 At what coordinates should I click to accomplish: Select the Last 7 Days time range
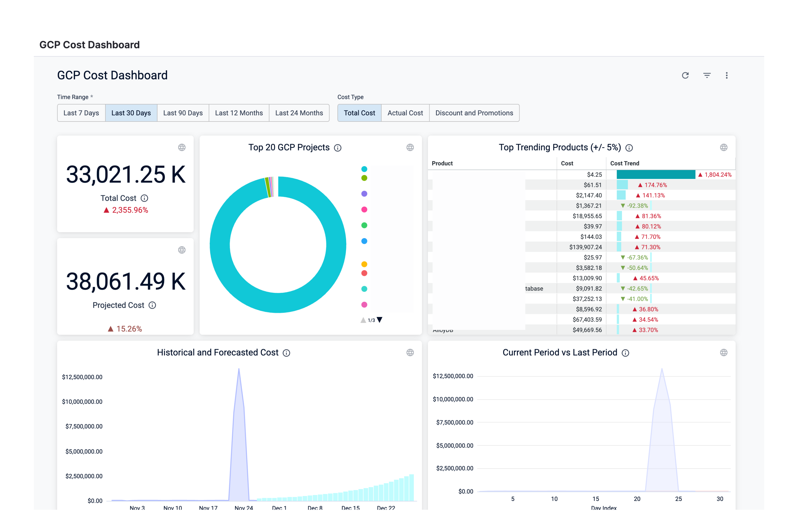[x=81, y=113]
